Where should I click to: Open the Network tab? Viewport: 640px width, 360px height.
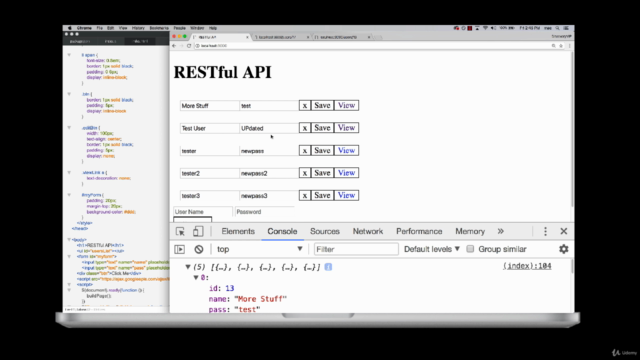(x=368, y=231)
